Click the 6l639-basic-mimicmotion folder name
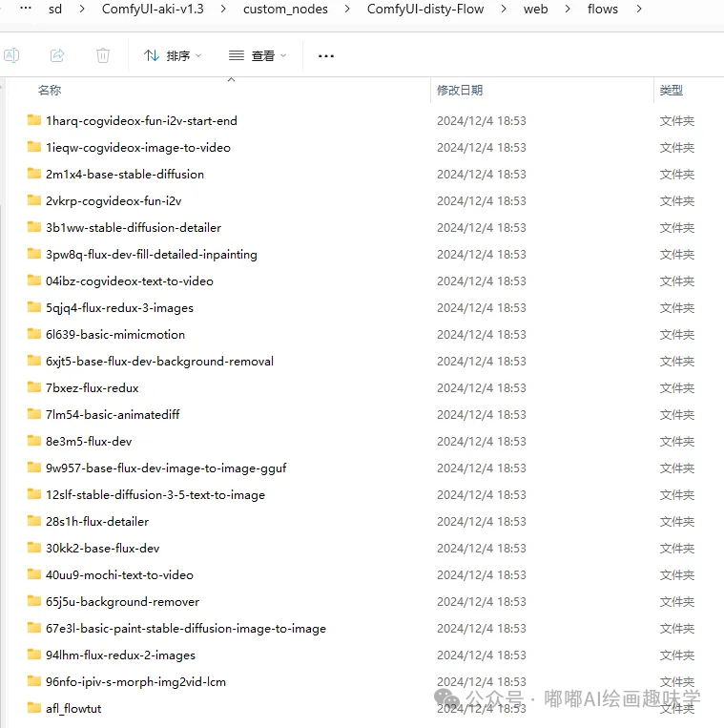 115,335
